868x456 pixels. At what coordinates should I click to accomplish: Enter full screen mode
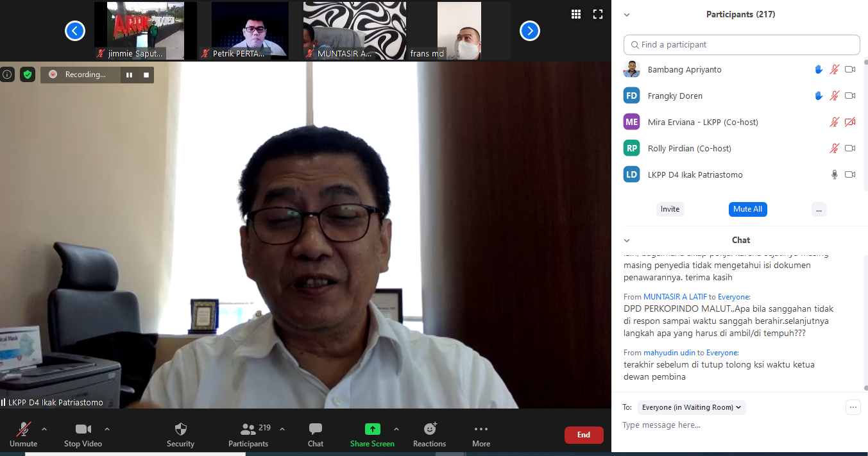(x=597, y=14)
